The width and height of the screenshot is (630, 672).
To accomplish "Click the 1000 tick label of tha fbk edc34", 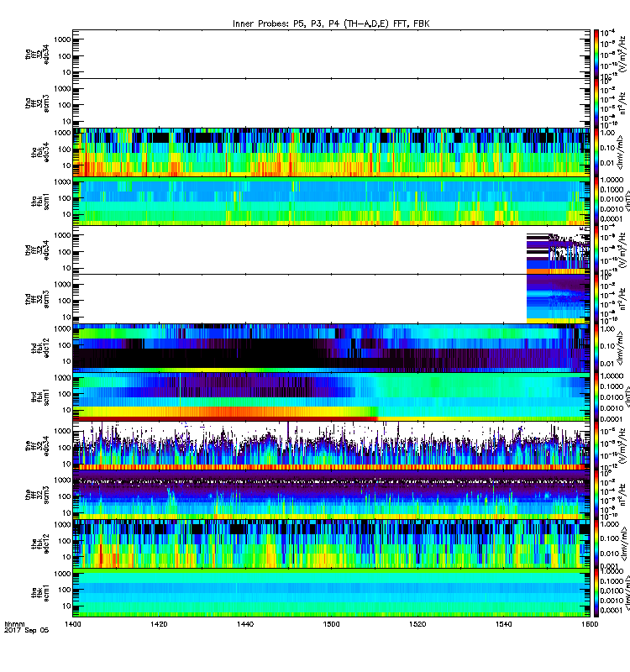I will 62,134.
